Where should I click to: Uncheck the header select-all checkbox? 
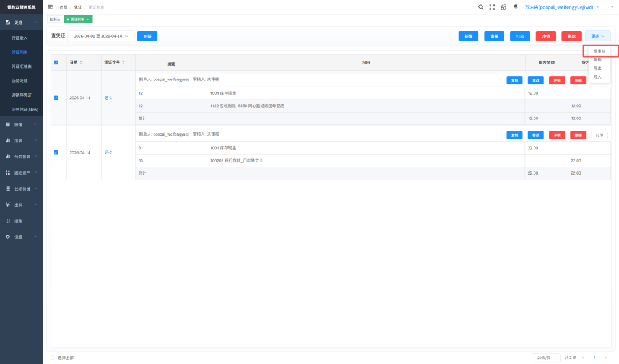tap(56, 63)
